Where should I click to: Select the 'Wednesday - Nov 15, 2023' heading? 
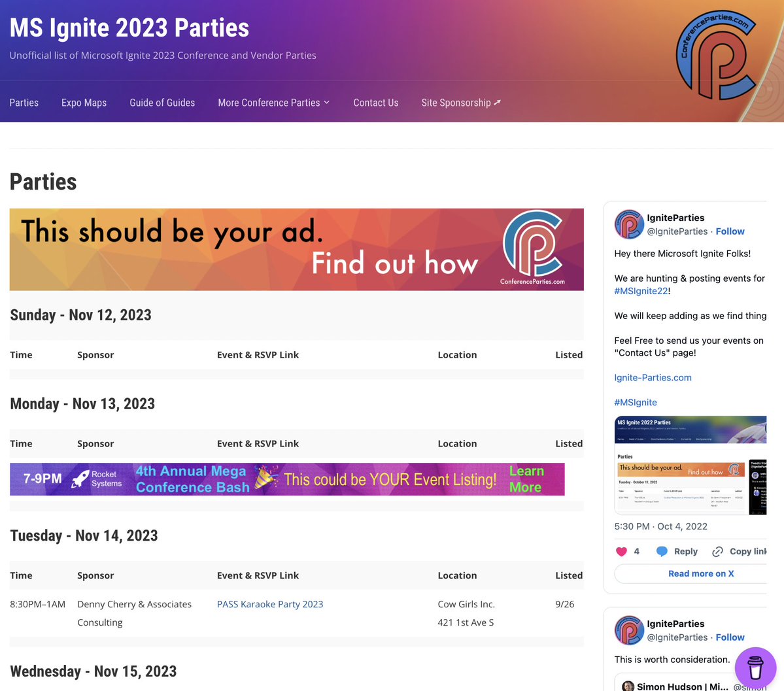[94, 671]
